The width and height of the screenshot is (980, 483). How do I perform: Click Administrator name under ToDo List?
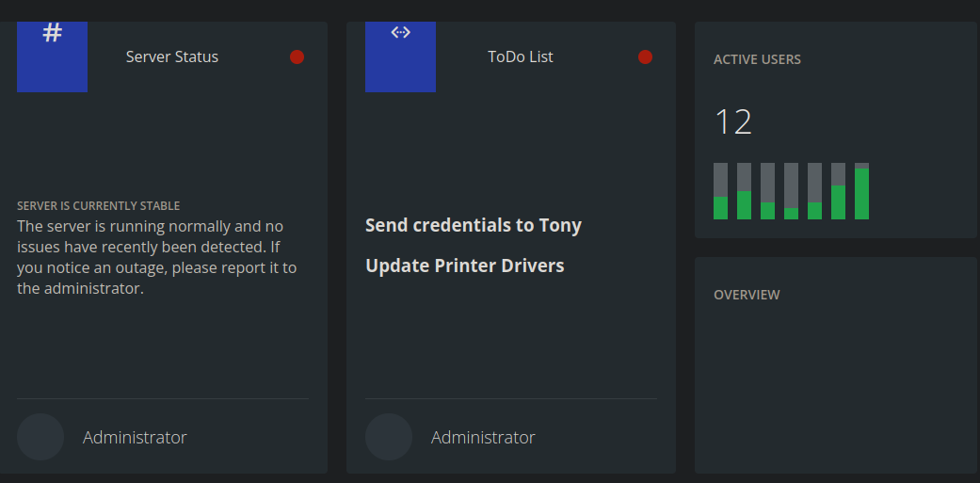click(x=483, y=437)
